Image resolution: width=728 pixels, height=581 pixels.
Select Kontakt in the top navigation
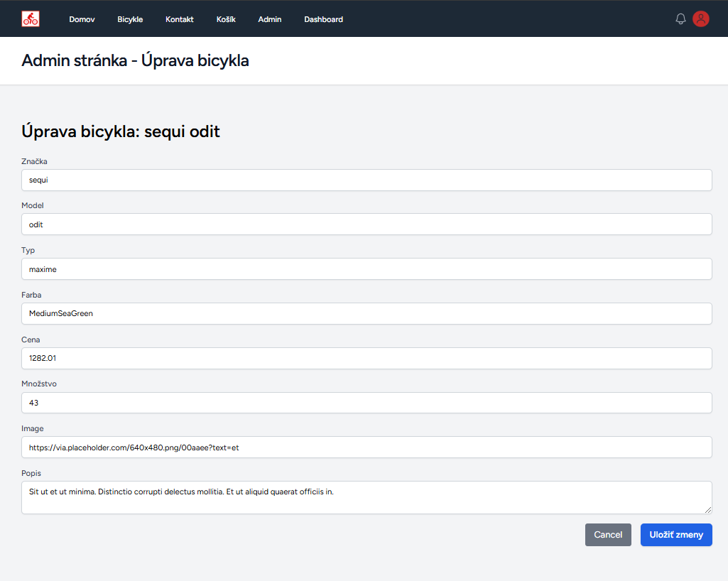pyautogui.click(x=179, y=19)
